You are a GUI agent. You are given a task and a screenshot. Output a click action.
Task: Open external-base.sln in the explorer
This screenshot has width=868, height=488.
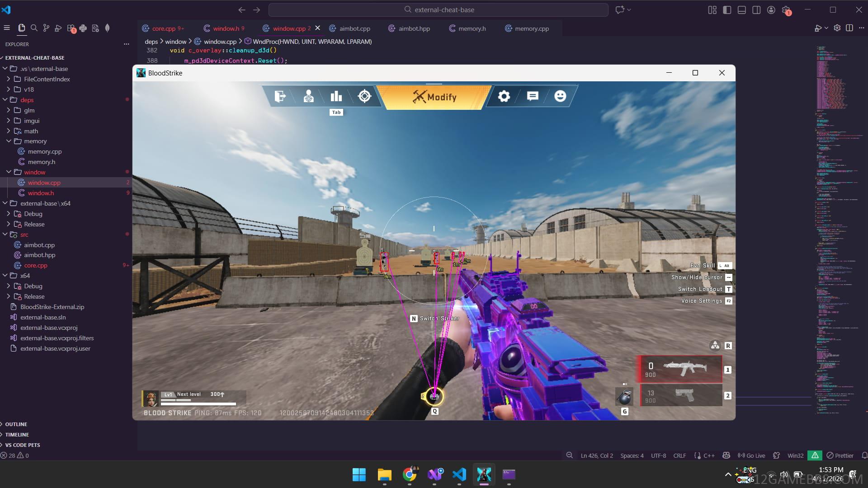click(x=43, y=317)
